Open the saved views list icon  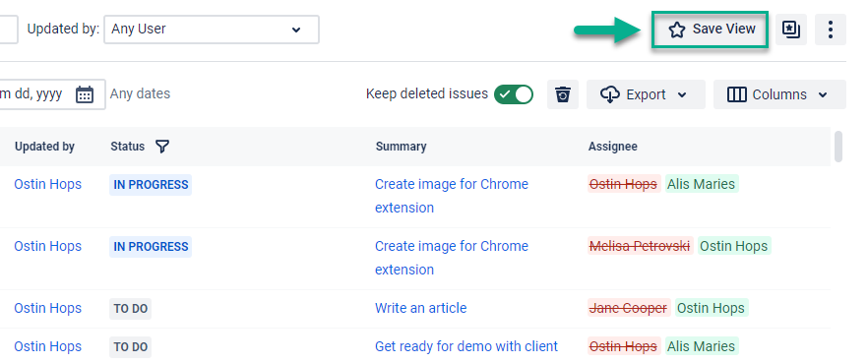pyautogui.click(x=791, y=30)
